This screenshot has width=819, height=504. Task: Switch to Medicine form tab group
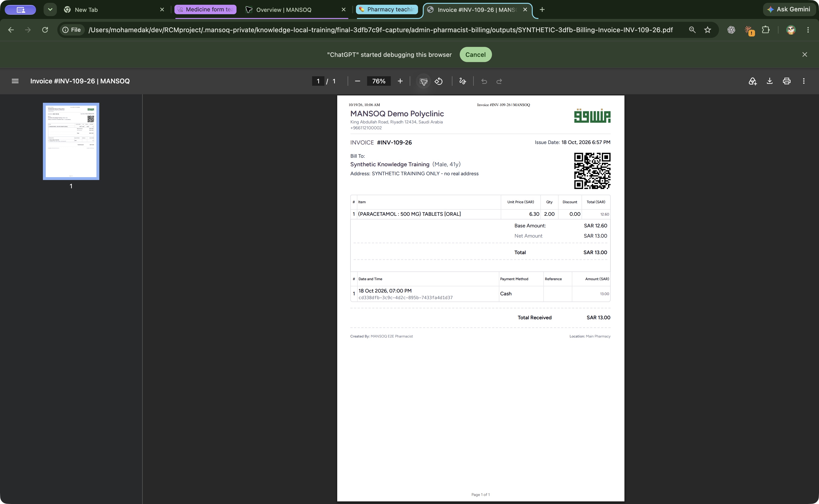pyautogui.click(x=205, y=9)
